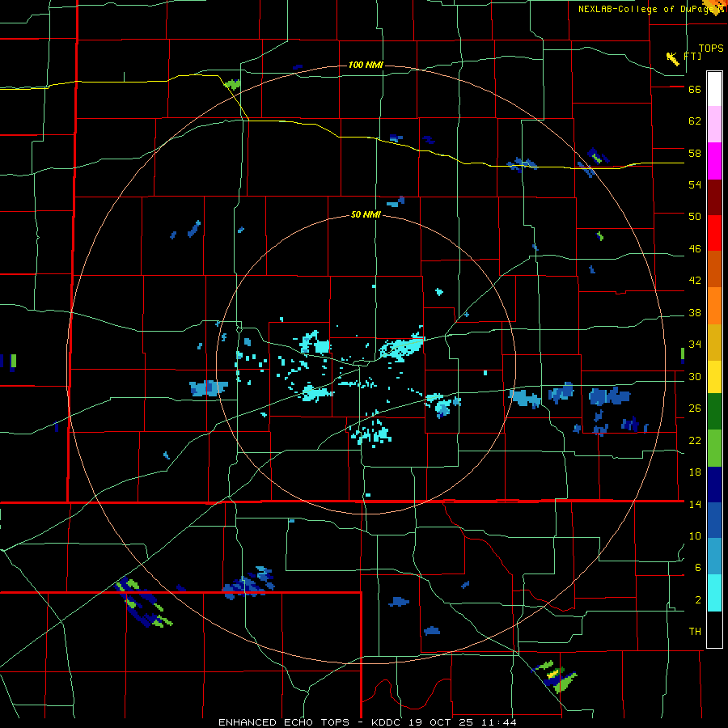Pick the dark orange legend swatch
Viewport: 728px width, 728px height.
714,269
